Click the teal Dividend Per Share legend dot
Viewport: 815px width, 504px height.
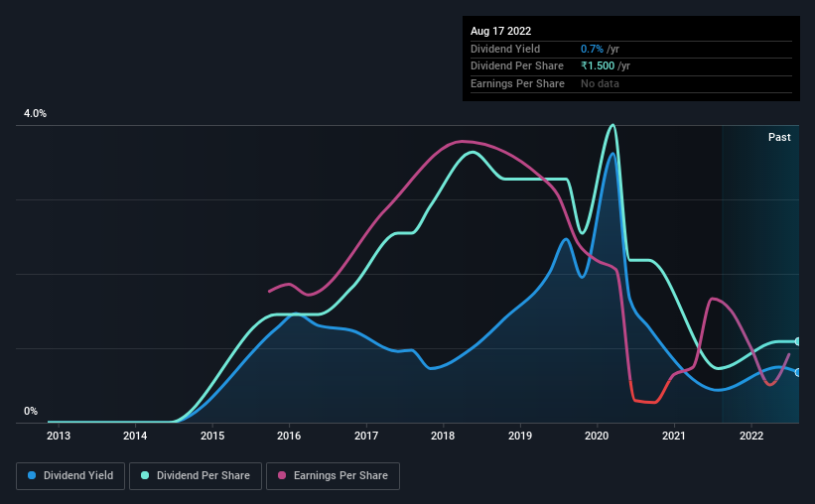point(145,475)
